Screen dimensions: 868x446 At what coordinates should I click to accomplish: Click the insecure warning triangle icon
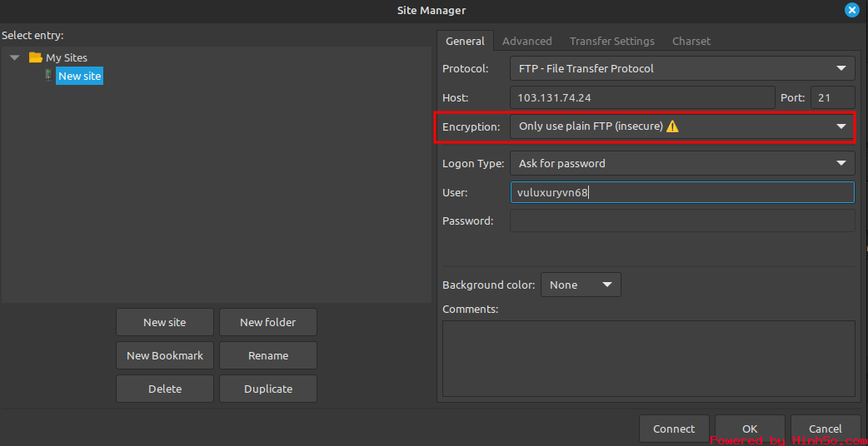(672, 126)
